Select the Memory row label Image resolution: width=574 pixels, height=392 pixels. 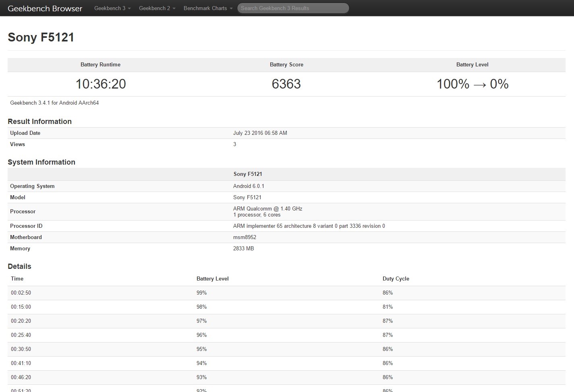(x=20, y=248)
